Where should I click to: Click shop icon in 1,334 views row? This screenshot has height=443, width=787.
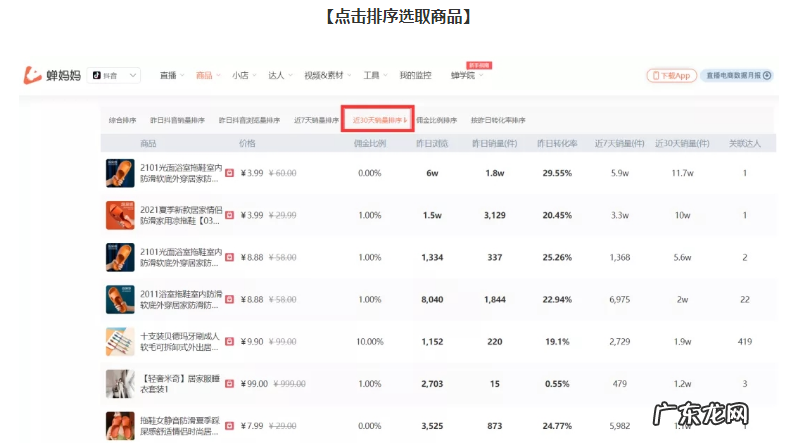229,257
